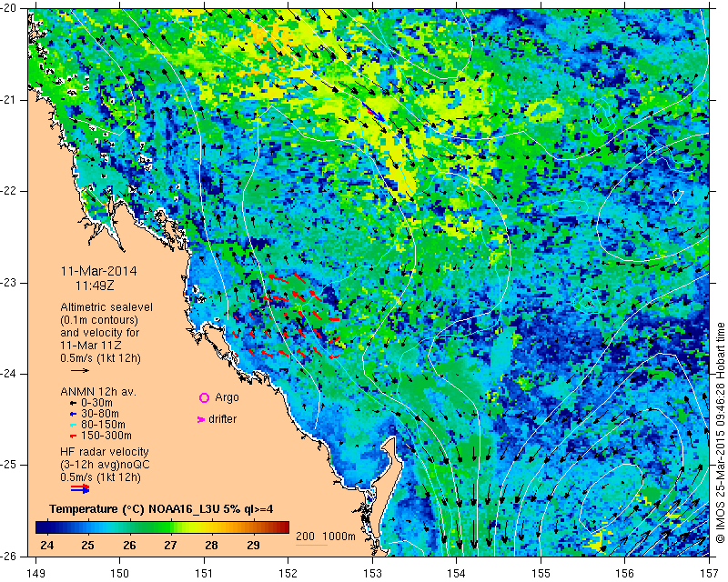The image size is (728, 582).
Task: Click the 155 longitude axis label
Action: (541, 574)
